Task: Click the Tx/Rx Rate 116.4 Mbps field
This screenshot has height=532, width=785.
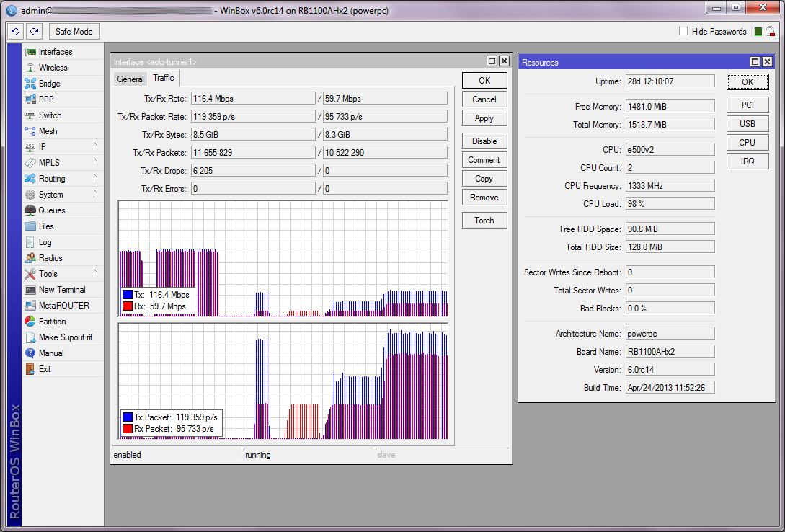Action: pyautogui.click(x=252, y=98)
